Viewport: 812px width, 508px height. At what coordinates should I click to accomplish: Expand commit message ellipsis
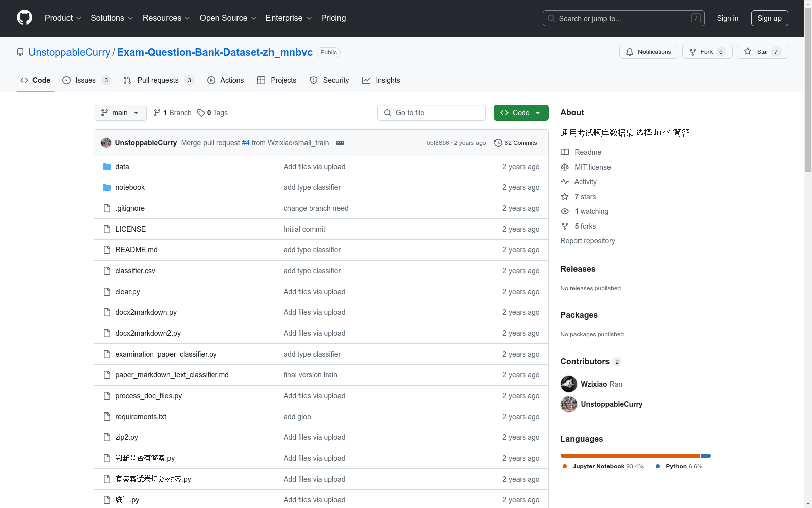coord(340,143)
